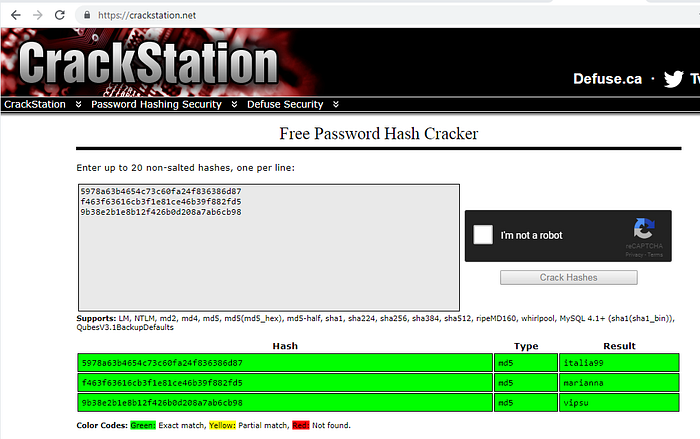The height and width of the screenshot is (439, 700).
Task: Click the red color code label
Action: 300,425
